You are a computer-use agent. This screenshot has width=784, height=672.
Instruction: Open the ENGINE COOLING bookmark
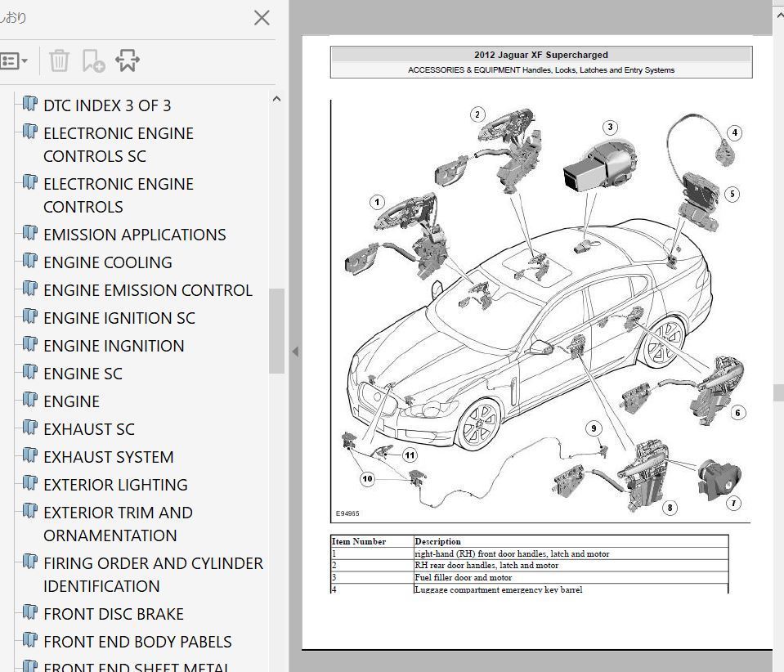pyautogui.click(x=107, y=262)
